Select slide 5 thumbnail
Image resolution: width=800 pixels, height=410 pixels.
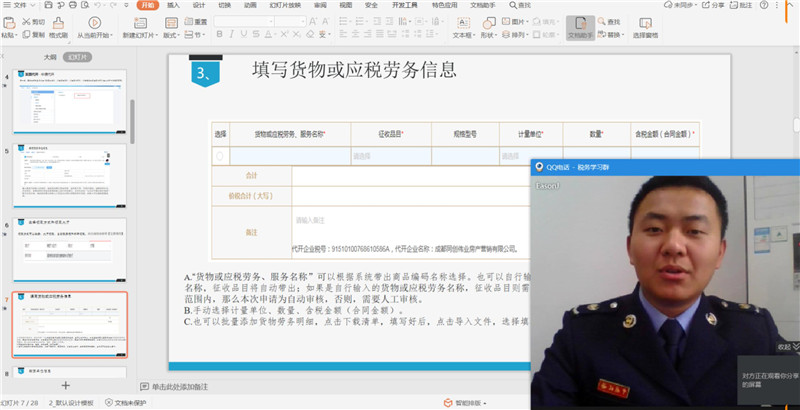(69, 176)
